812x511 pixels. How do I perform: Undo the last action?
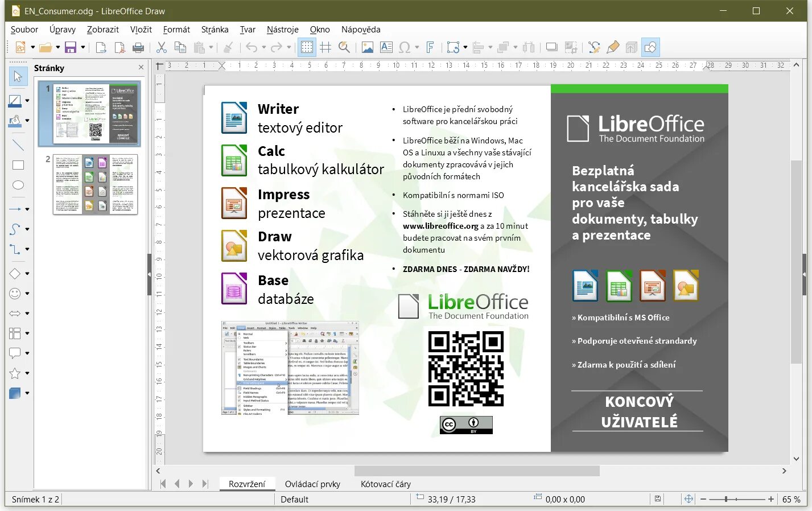click(252, 48)
